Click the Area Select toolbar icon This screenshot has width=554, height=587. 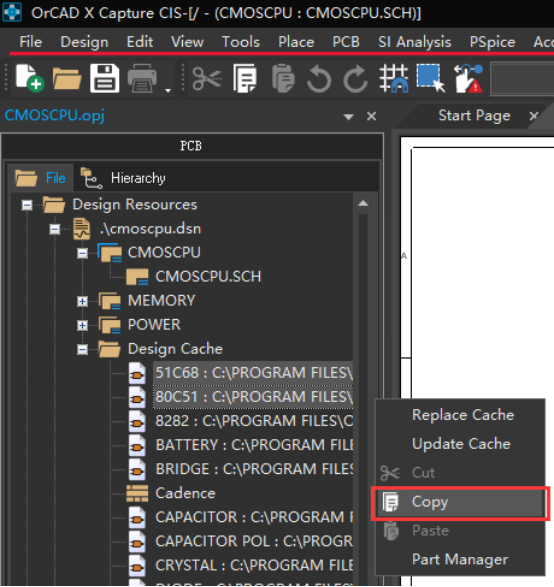pos(431,78)
